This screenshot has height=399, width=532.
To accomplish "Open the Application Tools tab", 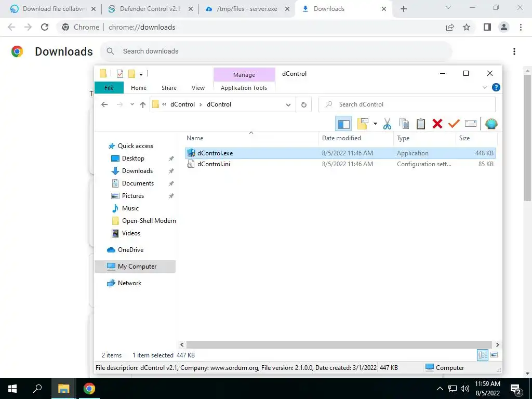I will click(244, 87).
